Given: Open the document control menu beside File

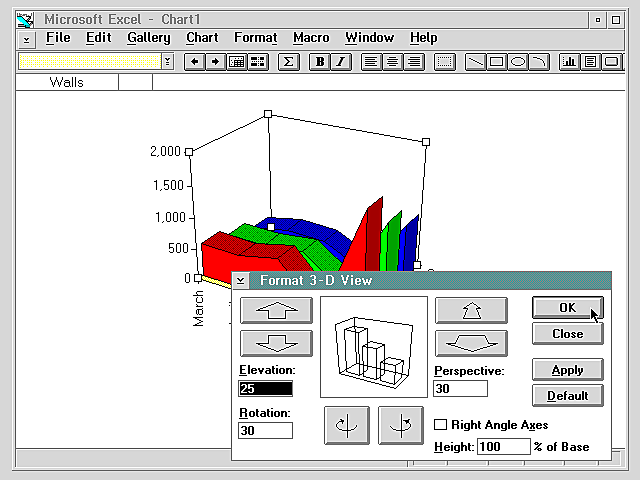Looking at the screenshot, I should [x=27, y=40].
